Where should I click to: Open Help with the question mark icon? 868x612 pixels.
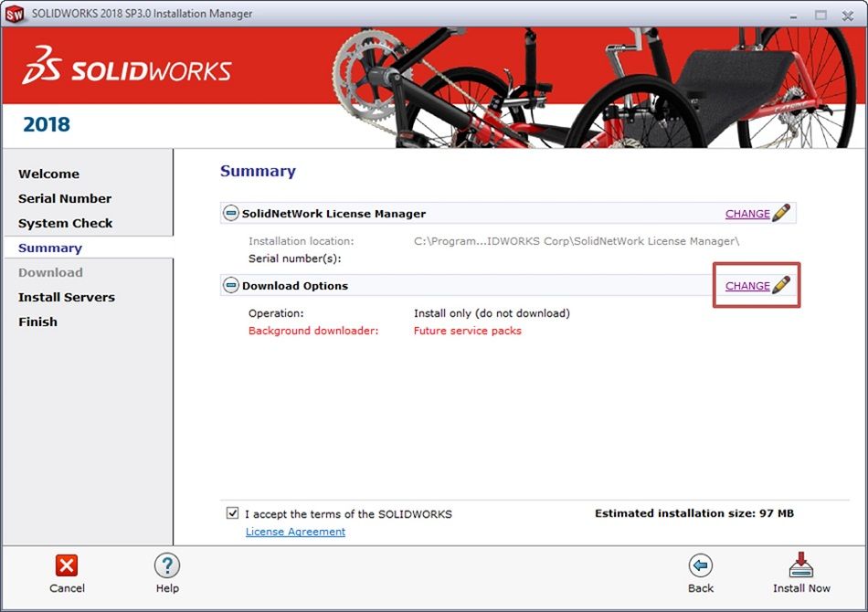pyautogui.click(x=167, y=565)
